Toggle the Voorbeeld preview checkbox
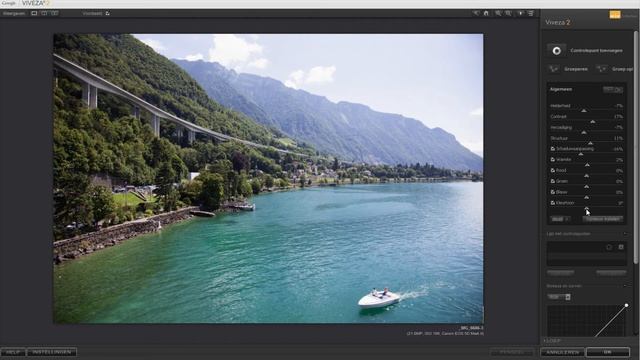The width and height of the screenshot is (640, 360). (x=107, y=13)
